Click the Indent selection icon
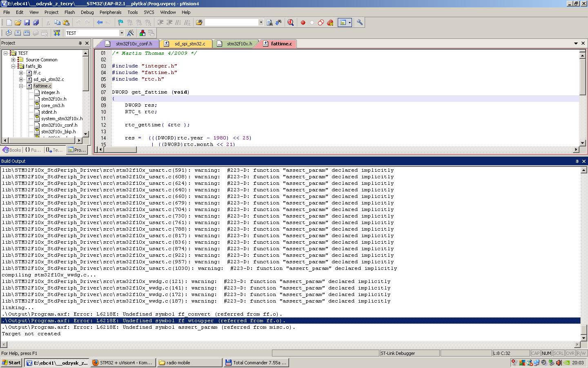Screen dimensions: 588x368 coord(160,22)
